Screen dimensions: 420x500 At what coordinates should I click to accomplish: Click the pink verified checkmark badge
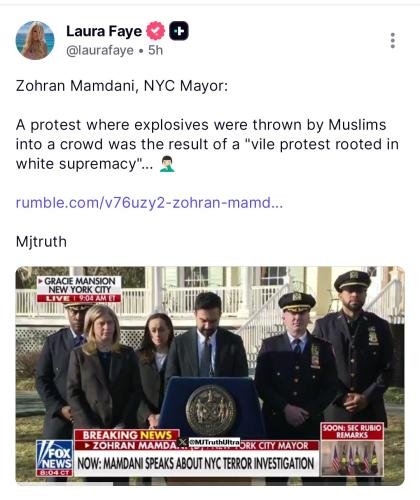coord(156,31)
